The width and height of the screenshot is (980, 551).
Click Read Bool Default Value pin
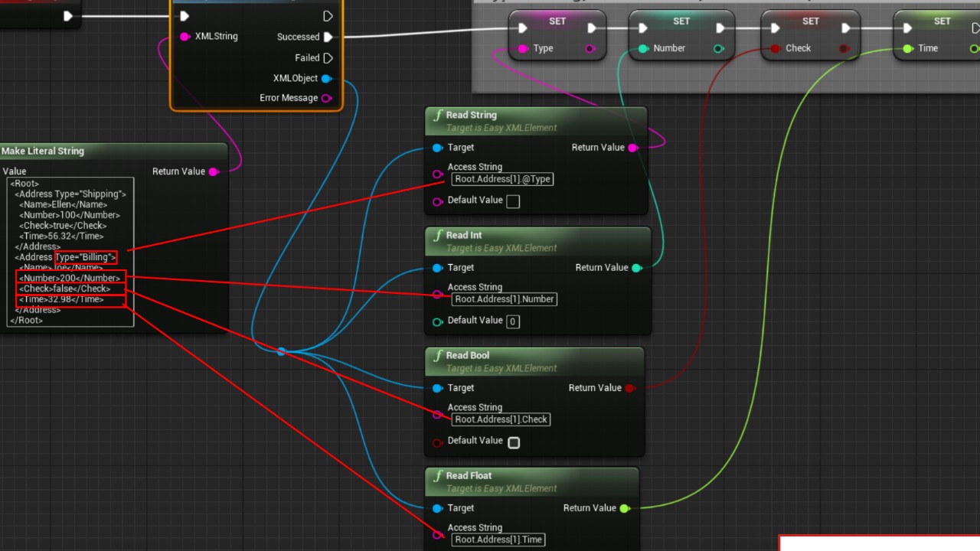tap(438, 442)
